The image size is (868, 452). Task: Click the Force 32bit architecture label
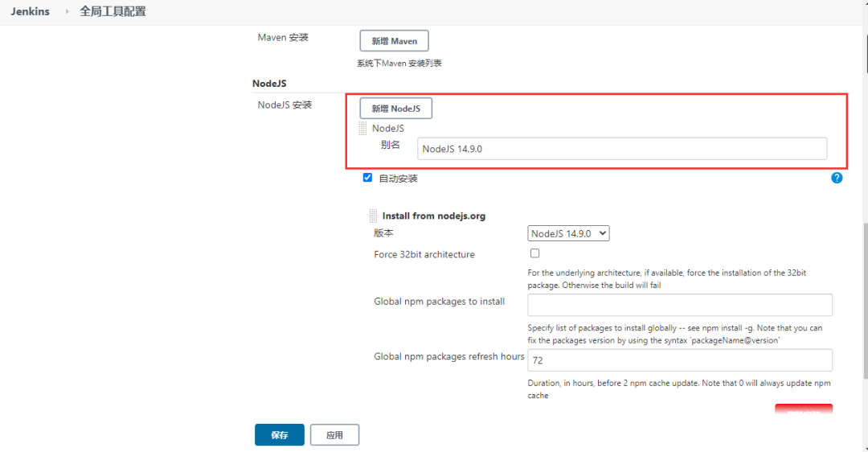(x=424, y=255)
